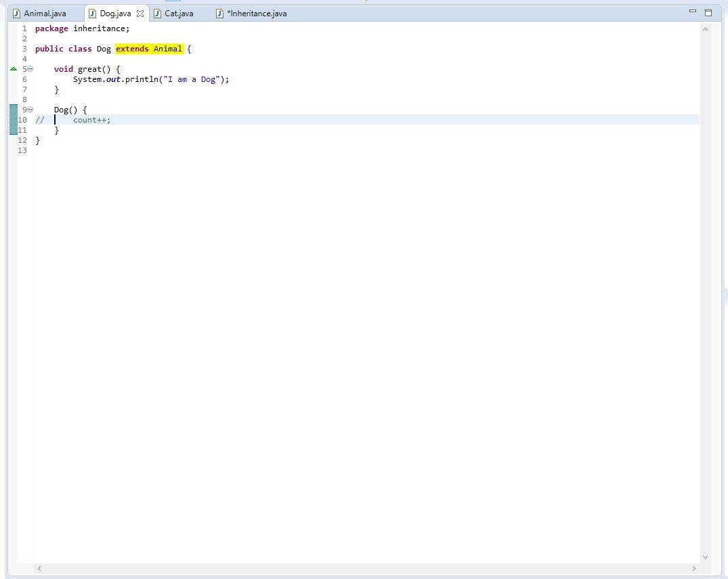Close the Dog.java tab
The image size is (728, 579).
pos(140,14)
